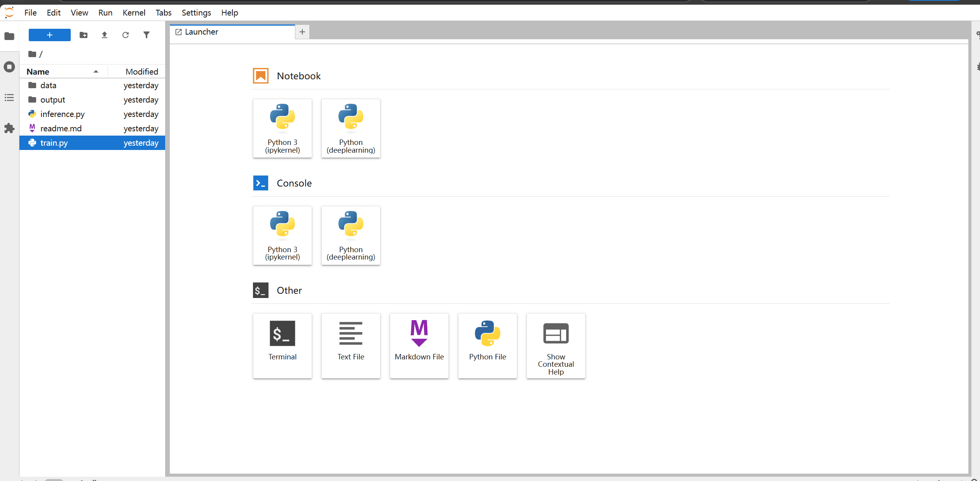980x481 pixels.
Task: Create a new Markdown File
Action: click(x=419, y=345)
